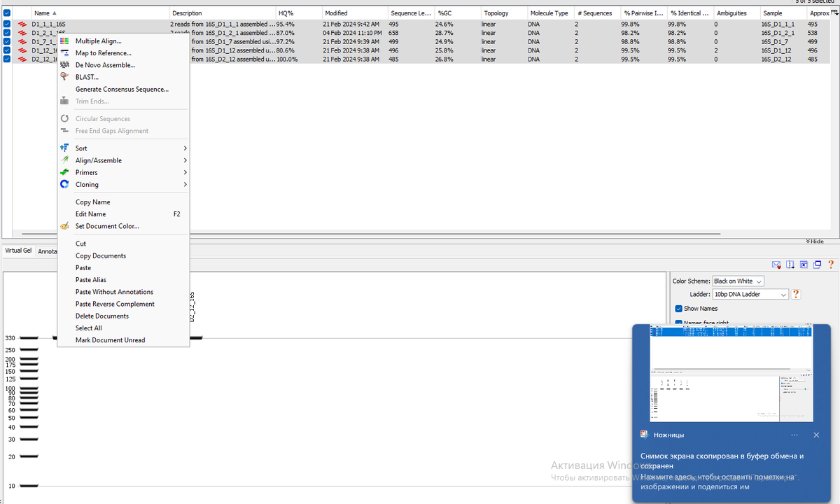
Task: Uncheck the D1_7_1 row checkbox
Action: (6, 42)
